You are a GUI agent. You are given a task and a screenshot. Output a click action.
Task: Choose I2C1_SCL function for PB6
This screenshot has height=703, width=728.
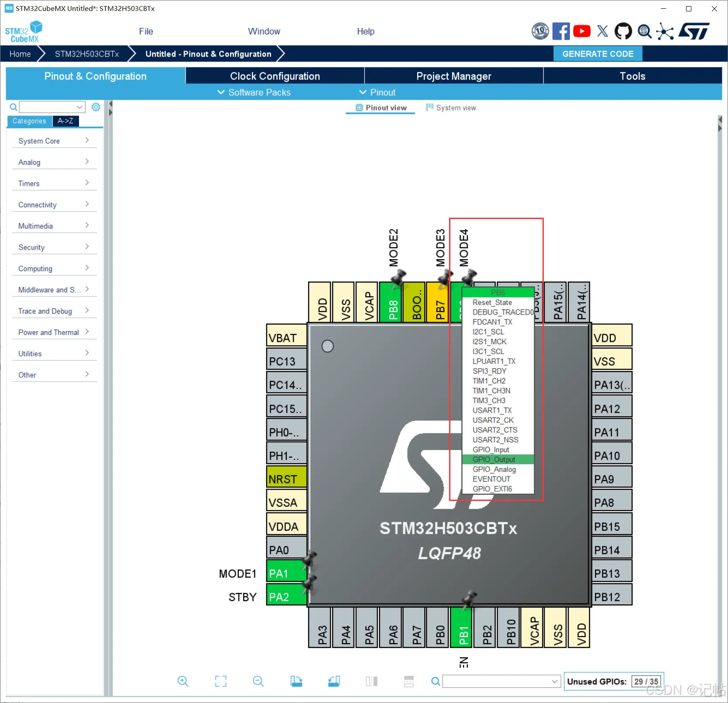click(x=498, y=332)
